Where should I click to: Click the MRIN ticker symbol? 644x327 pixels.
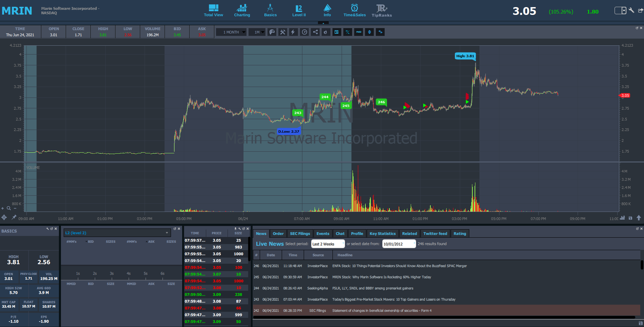[17, 11]
